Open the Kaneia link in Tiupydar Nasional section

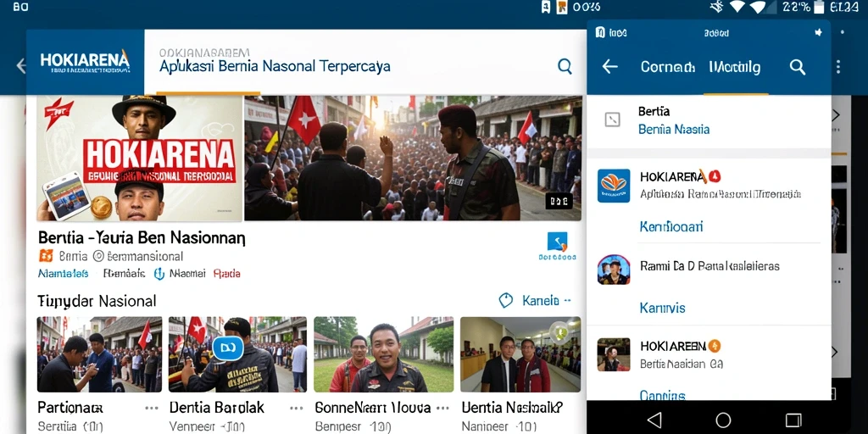point(540,301)
